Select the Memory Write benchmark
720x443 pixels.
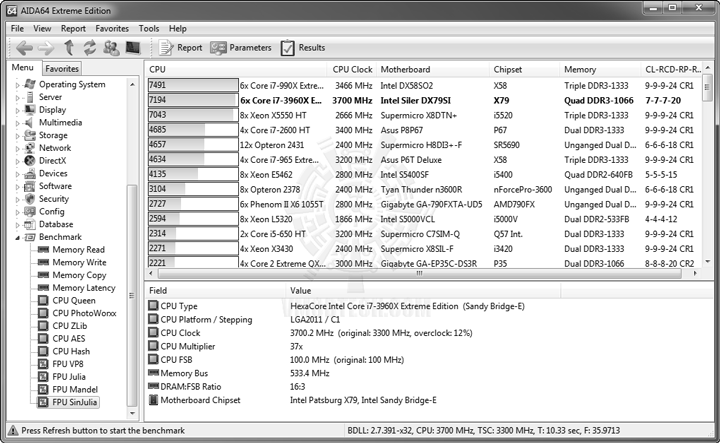(79, 262)
